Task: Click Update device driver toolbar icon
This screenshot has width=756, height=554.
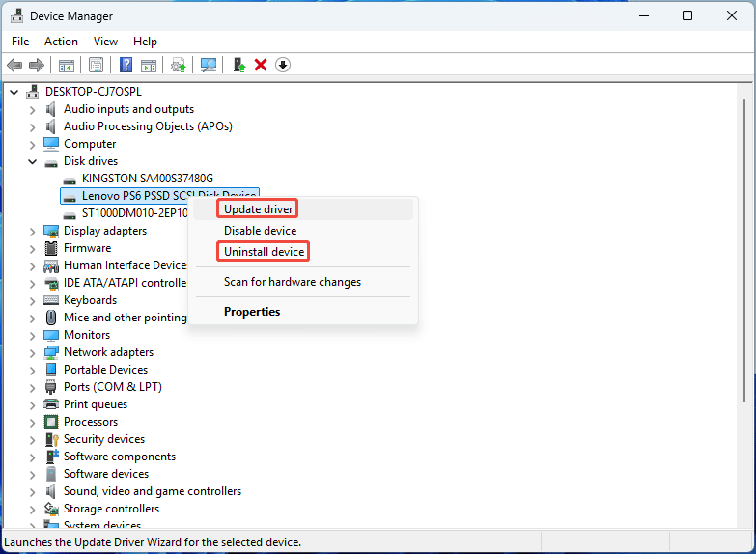Action: tap(179, 65)
